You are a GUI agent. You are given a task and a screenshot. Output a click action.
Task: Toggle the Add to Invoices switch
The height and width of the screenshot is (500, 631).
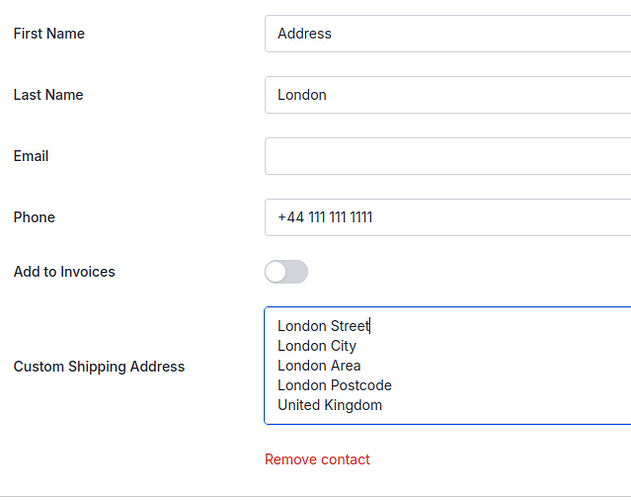coord(286,272)
